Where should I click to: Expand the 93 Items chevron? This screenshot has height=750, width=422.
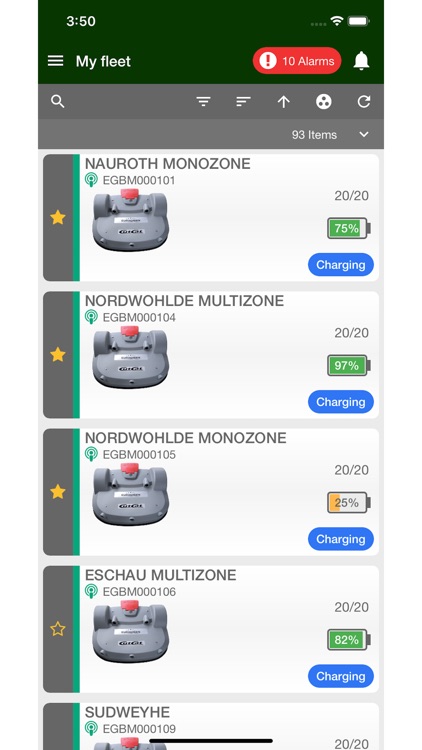point(364,134)
